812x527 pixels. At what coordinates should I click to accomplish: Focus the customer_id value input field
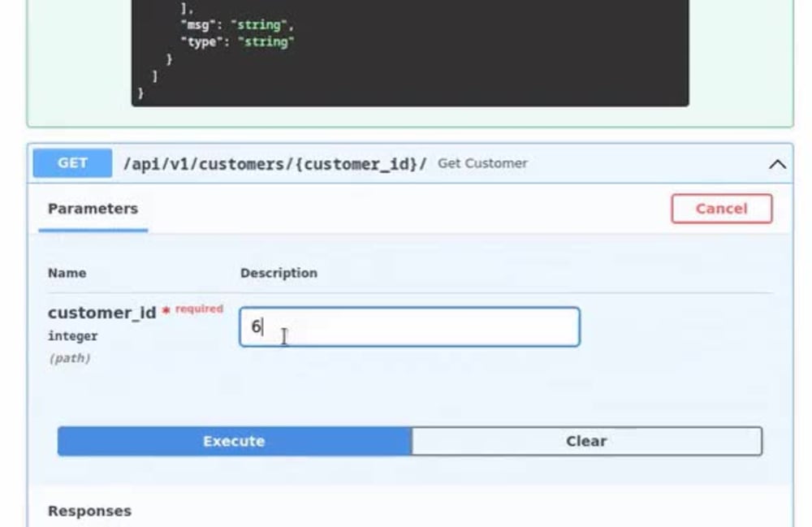click(409, 326)
